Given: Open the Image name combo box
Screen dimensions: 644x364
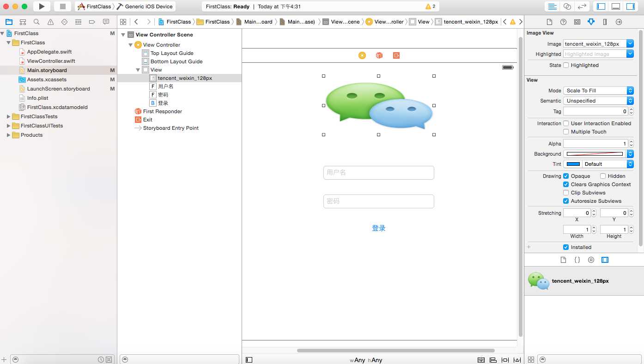Looking at the screenshot, I should click(630, 44).
